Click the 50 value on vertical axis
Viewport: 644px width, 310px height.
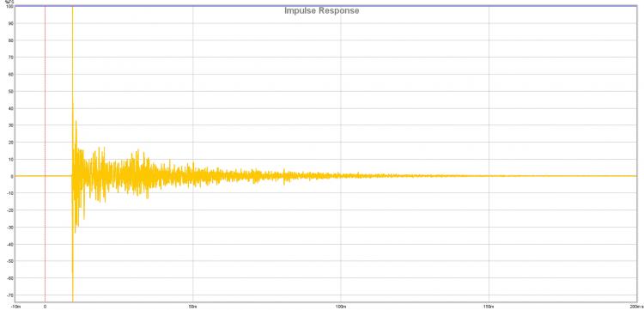tap(11, 92)
